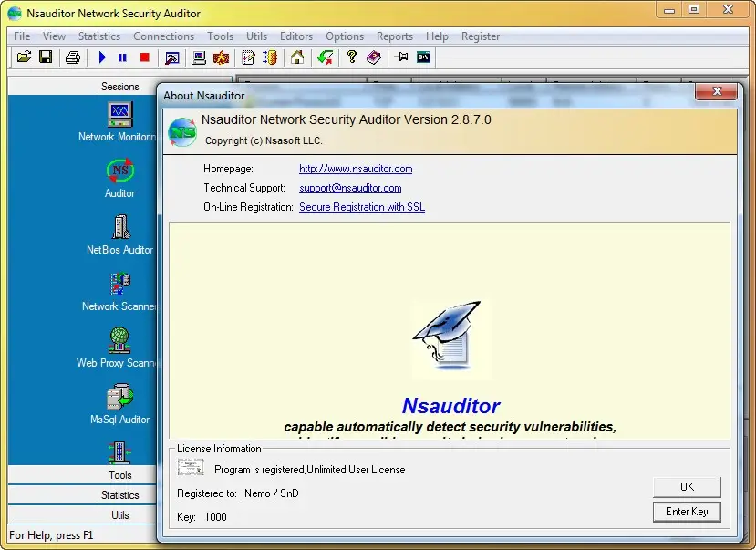Open the Register menu
756x550 pixels.
[x=481, y=36]
